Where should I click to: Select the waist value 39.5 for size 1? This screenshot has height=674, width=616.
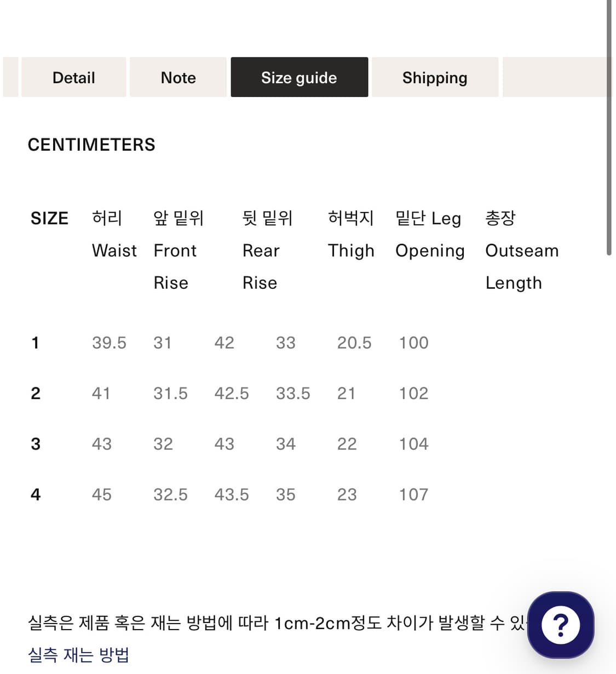coord(109,342)
